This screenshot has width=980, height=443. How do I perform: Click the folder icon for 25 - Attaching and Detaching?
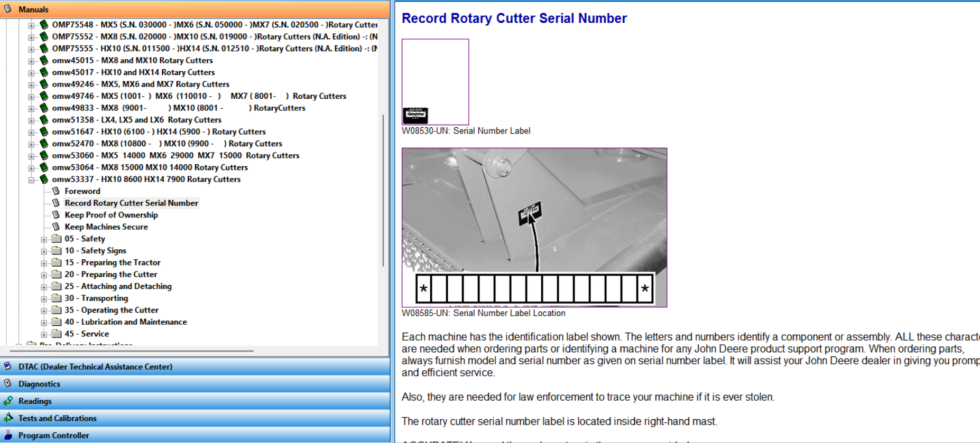click(x=57, y=286)
